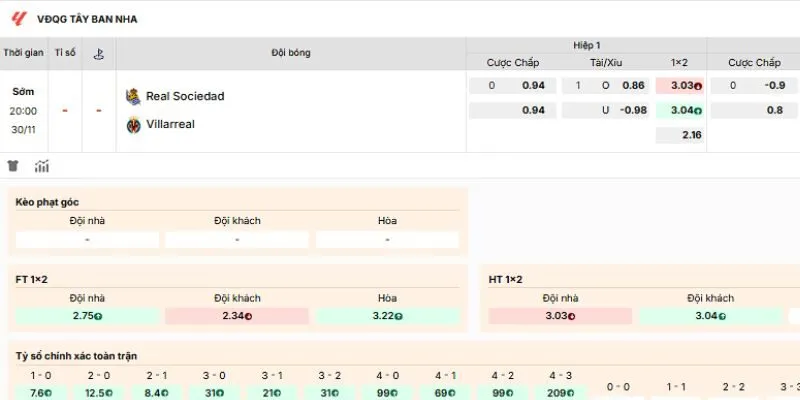The height and width of the screenshot is (400, 800).
Task: Pick first-half 1x2 away odds 3.04
Action: pyautogui.click(x=680, y=110)
